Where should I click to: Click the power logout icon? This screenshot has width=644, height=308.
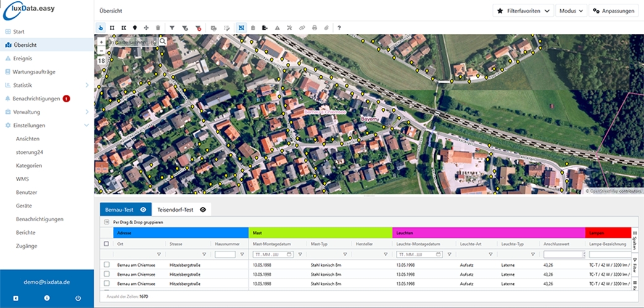tap(78, 298)
